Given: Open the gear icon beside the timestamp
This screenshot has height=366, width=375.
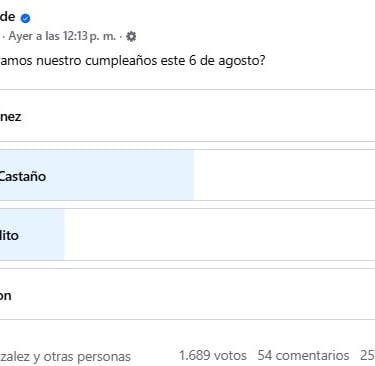Looking at the screenshot, I should coord(131,36).
